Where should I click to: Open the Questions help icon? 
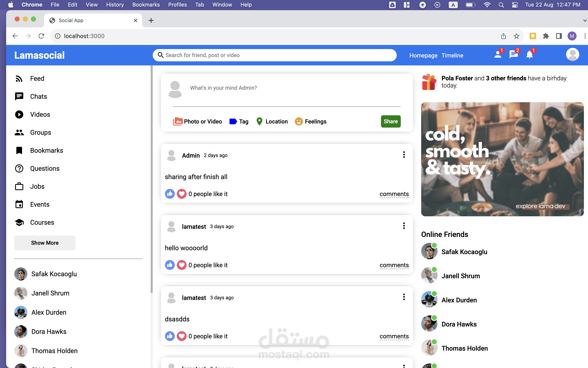19,168
